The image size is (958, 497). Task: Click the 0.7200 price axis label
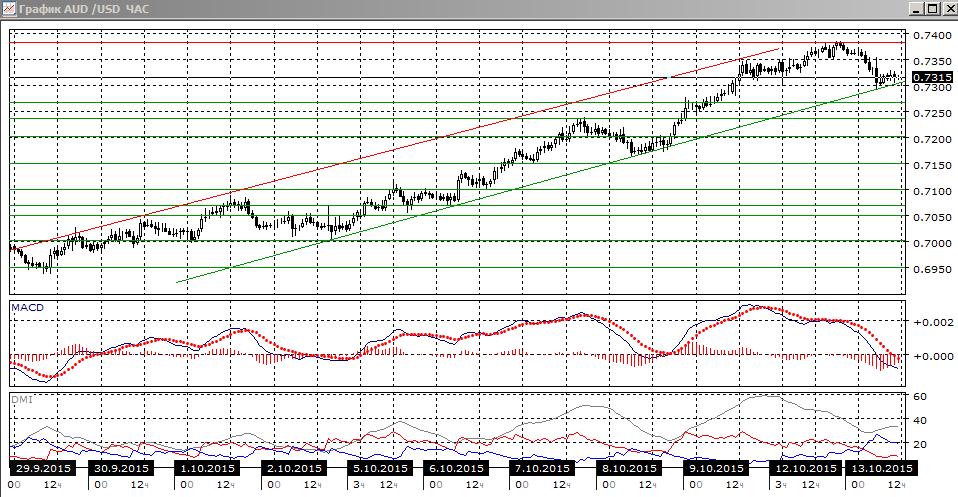(x=932, y=139)
